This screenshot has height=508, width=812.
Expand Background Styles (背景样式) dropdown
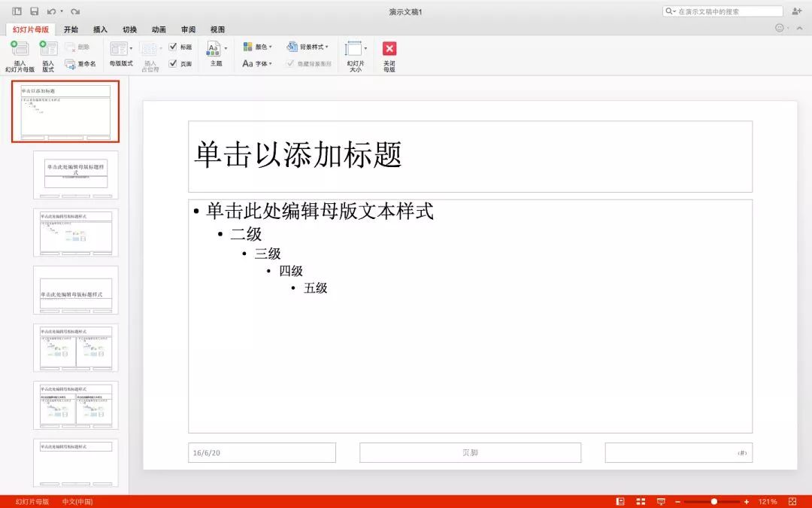309,47
